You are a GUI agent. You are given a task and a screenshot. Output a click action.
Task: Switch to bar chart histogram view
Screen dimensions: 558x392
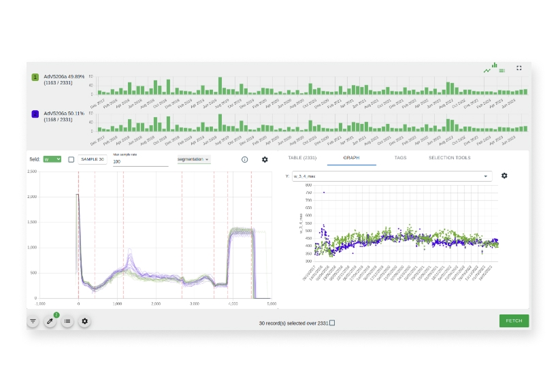coord(495,65)
